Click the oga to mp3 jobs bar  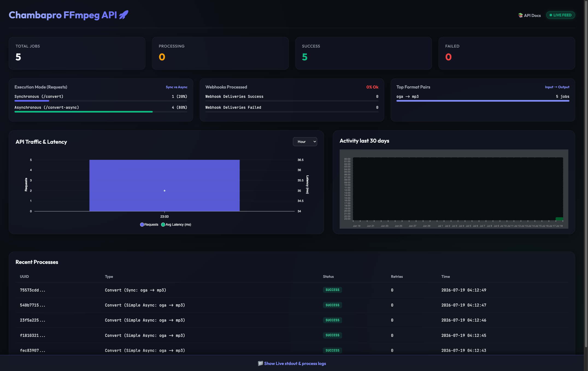coord(483,101)
